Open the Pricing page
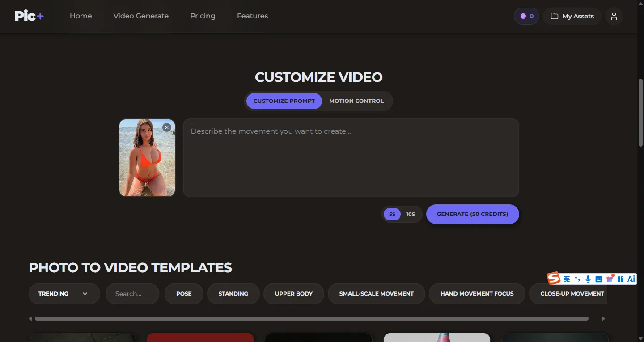This screenshot has height=342, width=644. [x=203, y=16]
